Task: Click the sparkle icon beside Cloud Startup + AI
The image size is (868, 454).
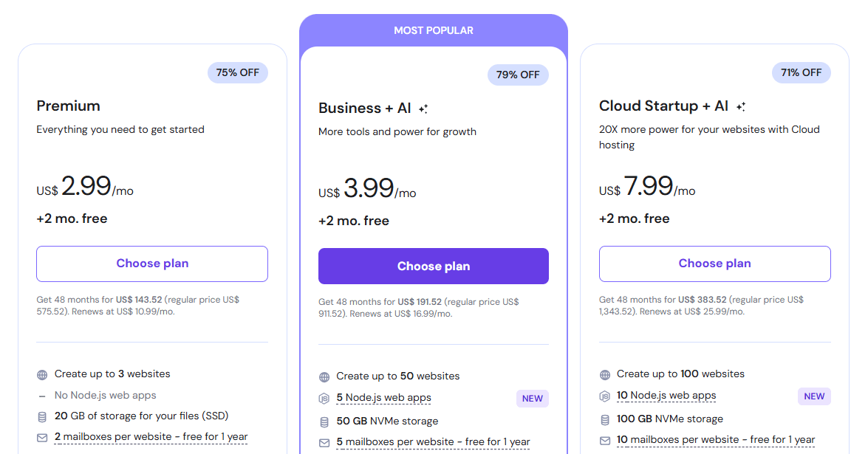Action: pos(741,107)
